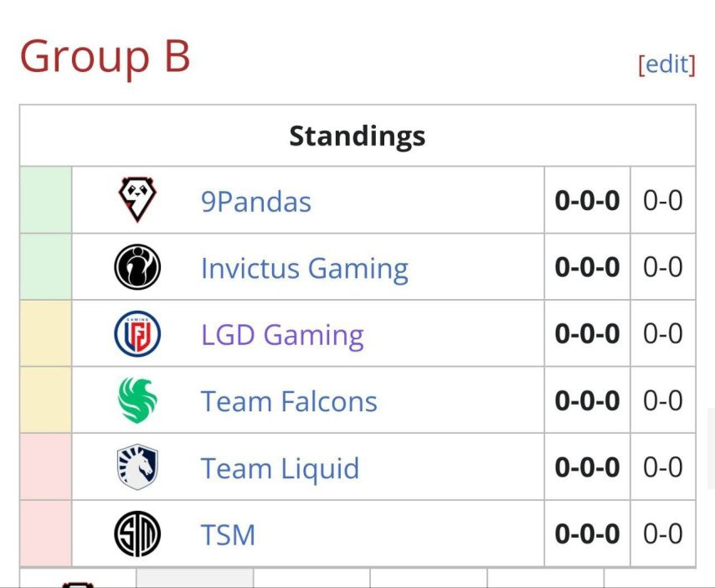Click the Team Falcons green logo
This screenshot has width=715, height=588.
[x=136, y=400]
